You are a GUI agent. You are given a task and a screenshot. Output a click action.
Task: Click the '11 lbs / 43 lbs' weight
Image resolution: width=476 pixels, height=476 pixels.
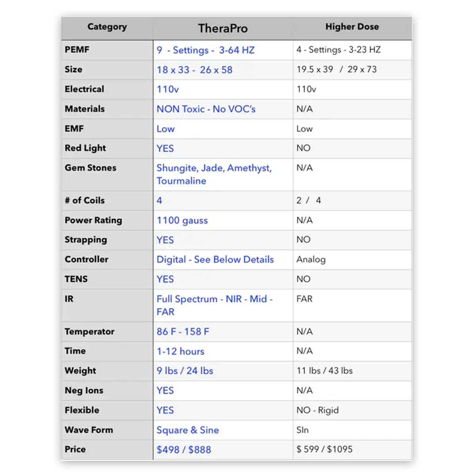pos(324,371)
